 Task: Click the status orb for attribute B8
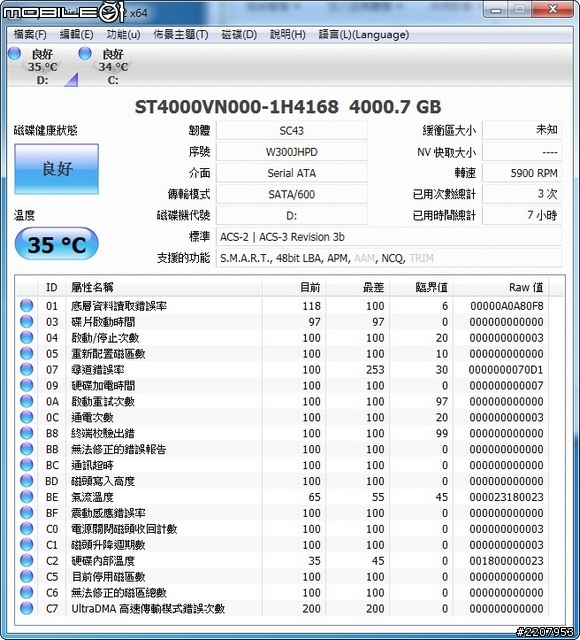(x=27, y=433)
